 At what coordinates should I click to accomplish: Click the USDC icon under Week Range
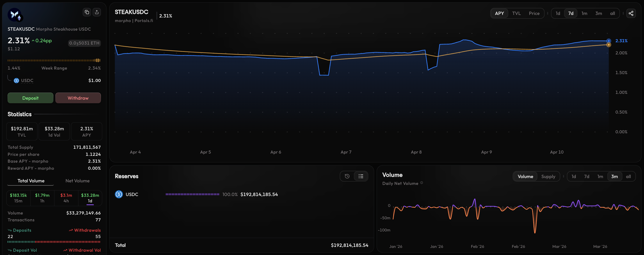point(16,80)
